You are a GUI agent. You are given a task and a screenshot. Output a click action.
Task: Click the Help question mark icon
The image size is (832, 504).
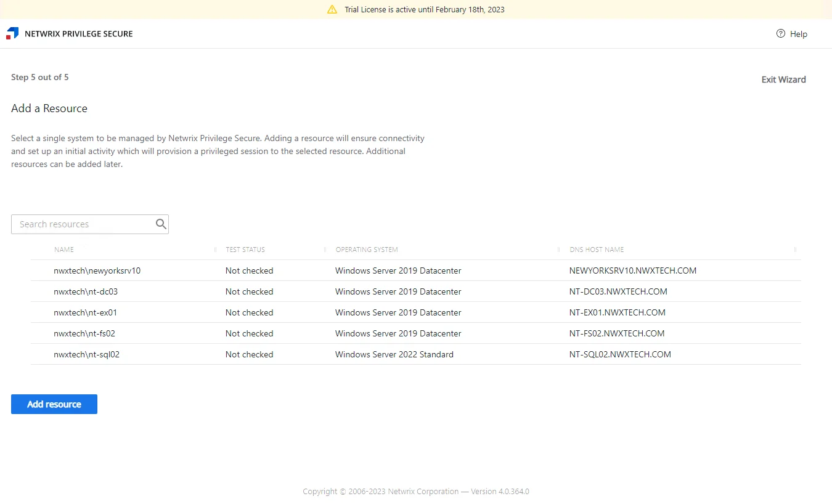pos(781,34)
